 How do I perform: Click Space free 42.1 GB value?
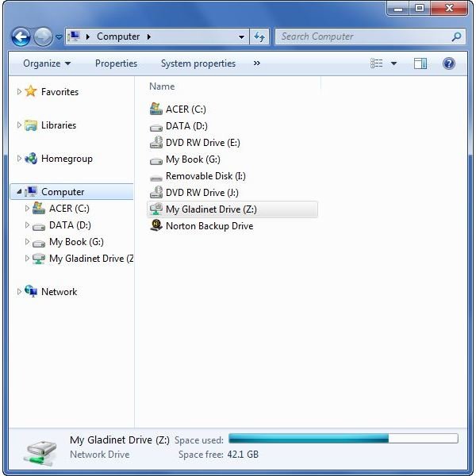[243, 455]
